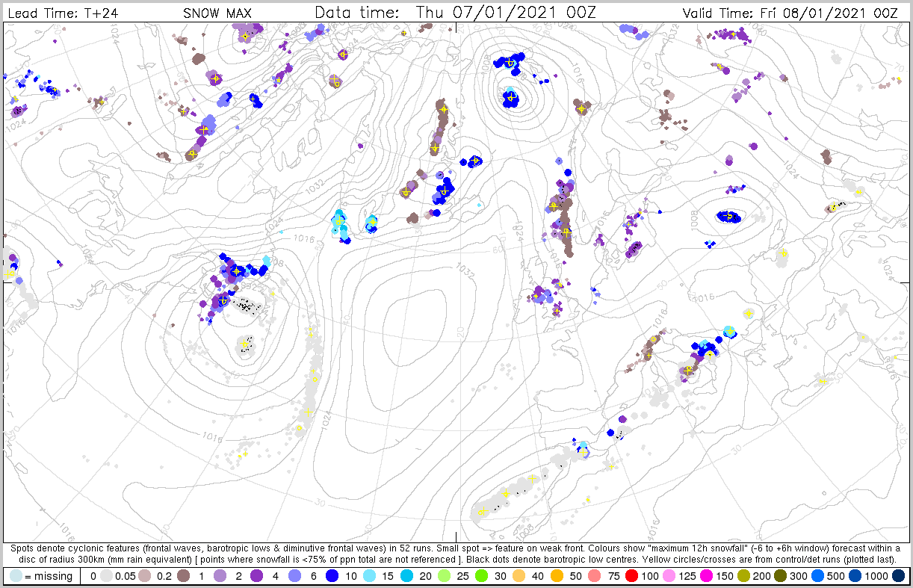
Task: Choose the purple swatch between 2 and 4
Action: tap(256, 575)
